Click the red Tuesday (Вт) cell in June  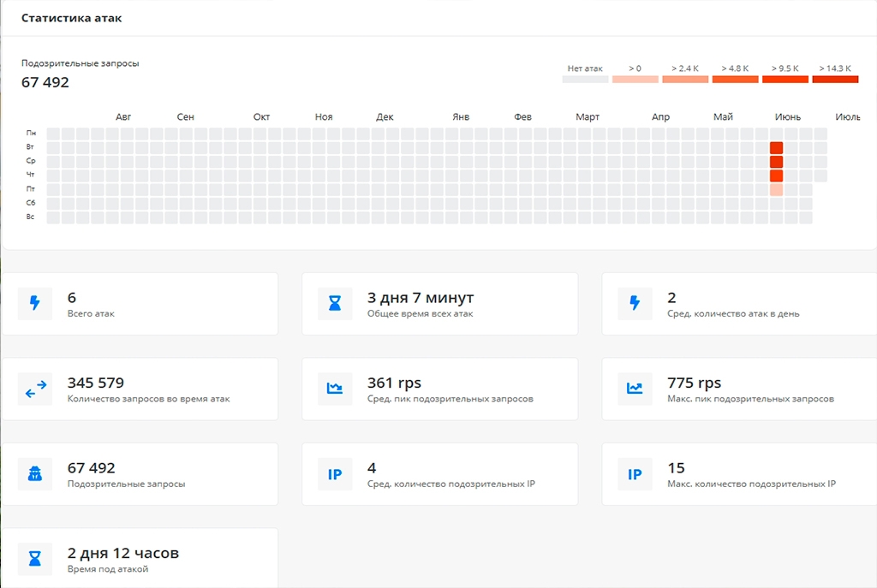pyautogui.click(x=776, y=147)
